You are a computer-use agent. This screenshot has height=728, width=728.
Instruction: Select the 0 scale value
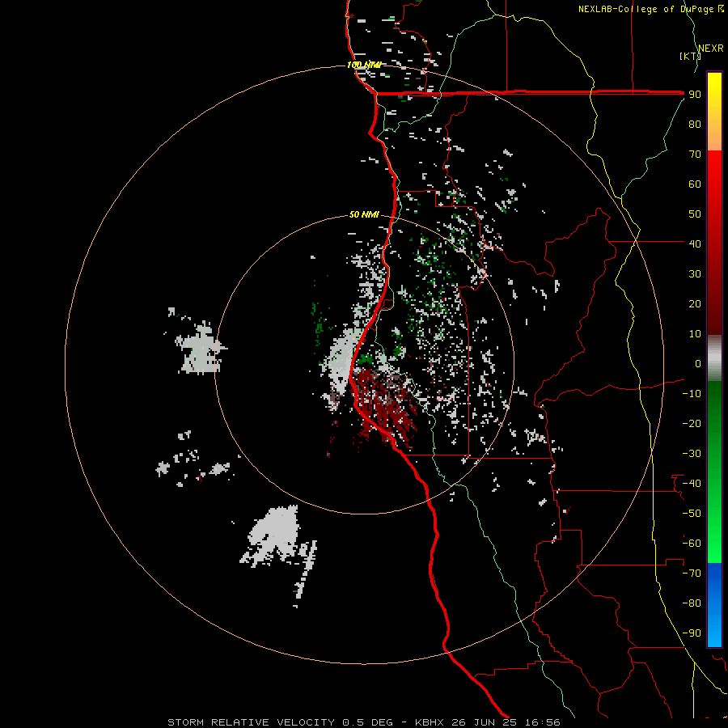(x=698, y=364)
